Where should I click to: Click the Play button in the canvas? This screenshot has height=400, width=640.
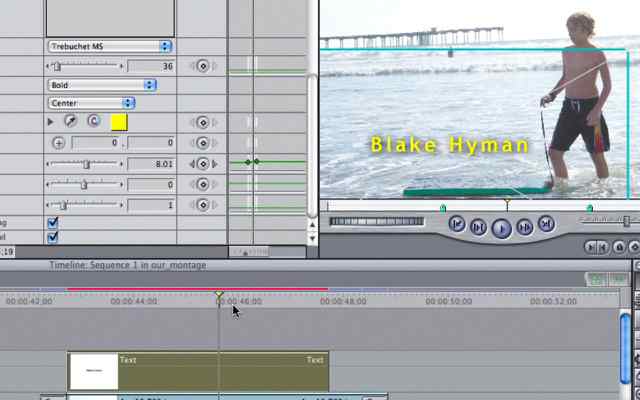[502, 228]
